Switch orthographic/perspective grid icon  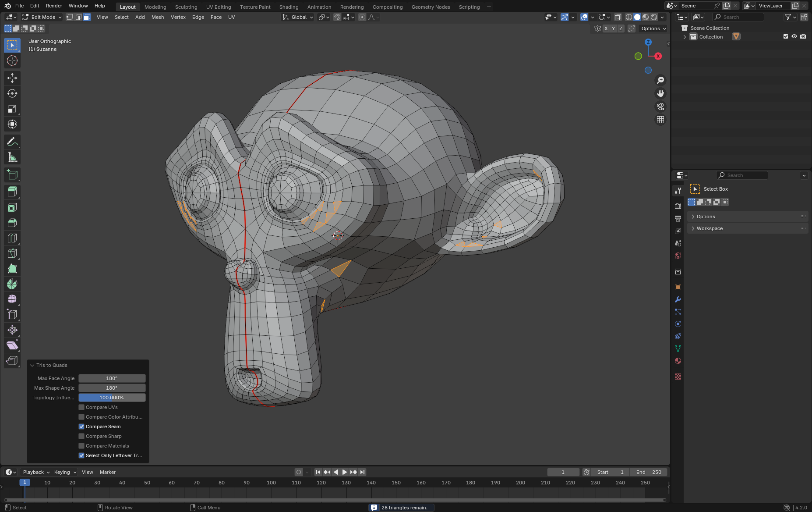[660, 120]
